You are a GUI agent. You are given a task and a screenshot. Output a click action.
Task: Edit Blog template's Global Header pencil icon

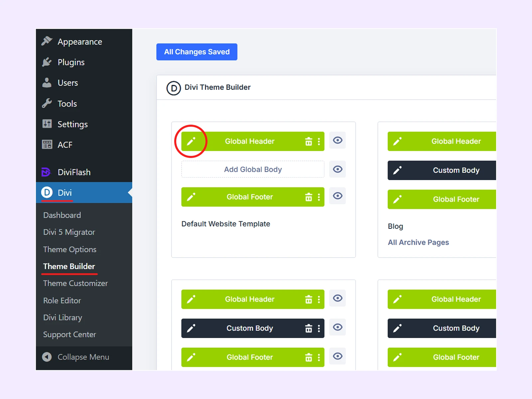(x=397, y=141)
